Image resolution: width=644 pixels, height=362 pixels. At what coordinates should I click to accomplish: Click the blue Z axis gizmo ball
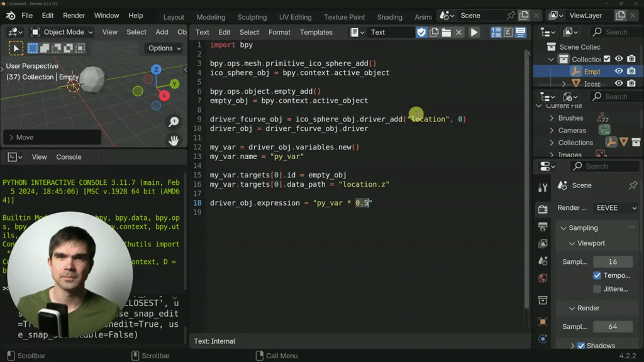pyautogui.click(x=156, y=69)
